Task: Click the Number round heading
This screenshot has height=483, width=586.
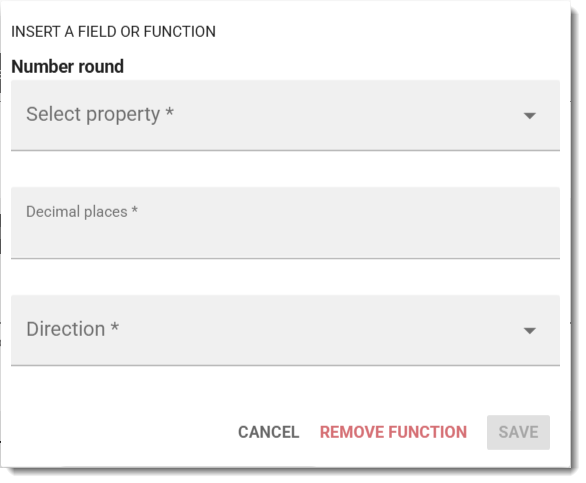Action: pos(67,67)
